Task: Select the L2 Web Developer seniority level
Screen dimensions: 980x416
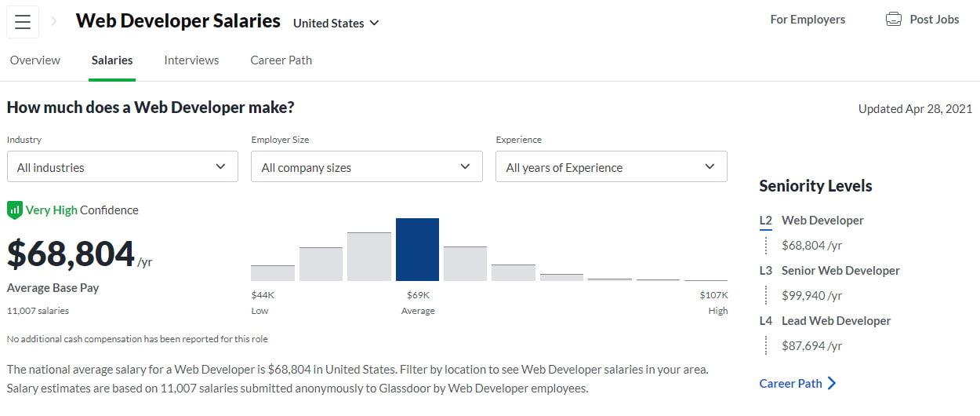Action: point(822,220)
